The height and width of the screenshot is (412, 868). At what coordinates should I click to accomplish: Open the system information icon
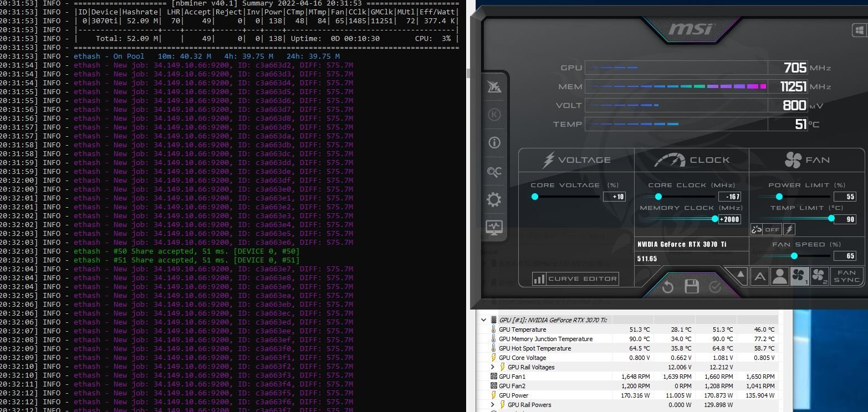[494, 143]
